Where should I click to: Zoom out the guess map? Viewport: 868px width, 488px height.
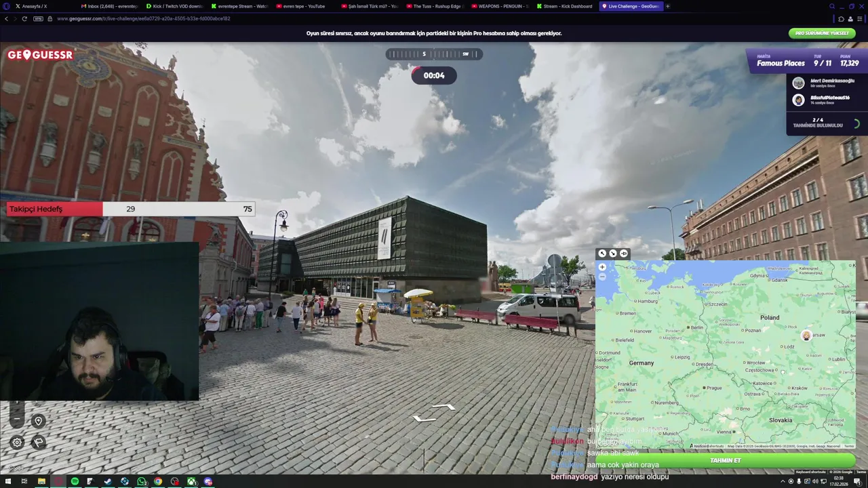pos(602,277)
